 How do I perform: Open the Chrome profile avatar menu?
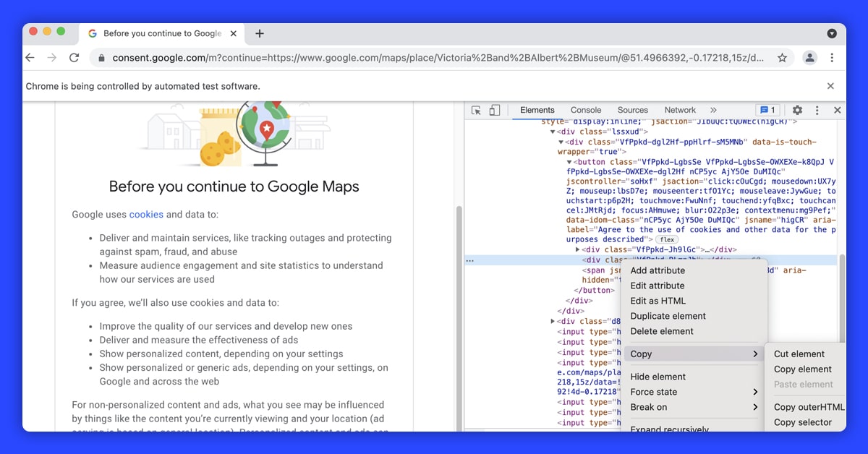point(810,58)
